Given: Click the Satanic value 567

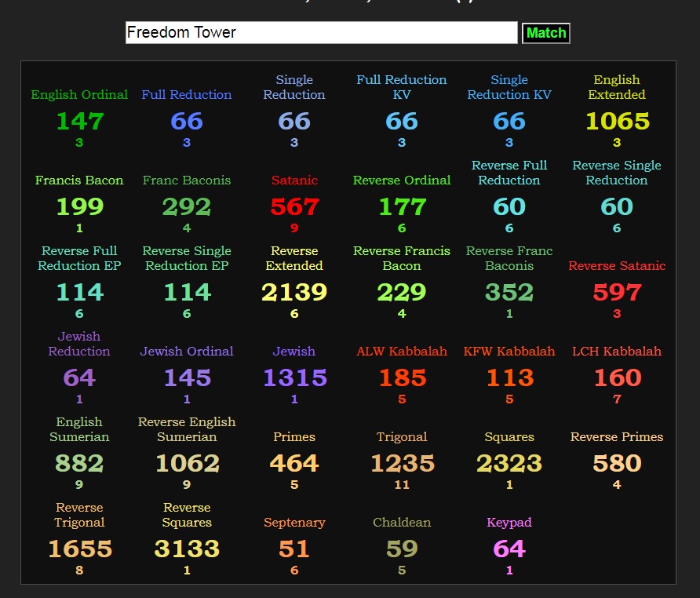Looking at the screenshot, I should pos(294,206).
